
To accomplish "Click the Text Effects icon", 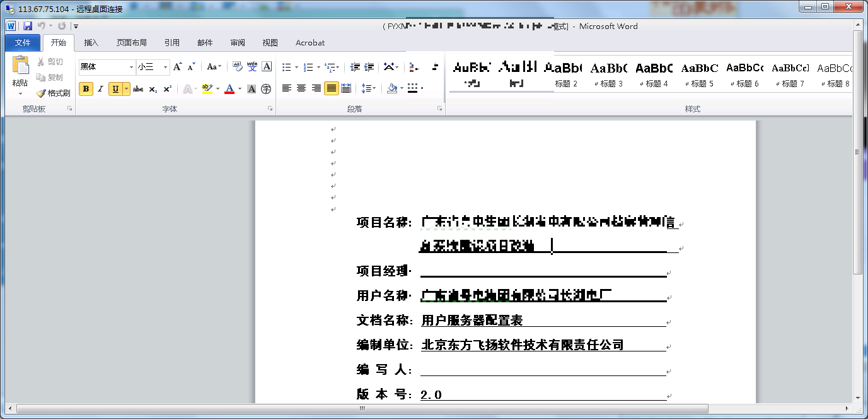I will coord(187,89).
